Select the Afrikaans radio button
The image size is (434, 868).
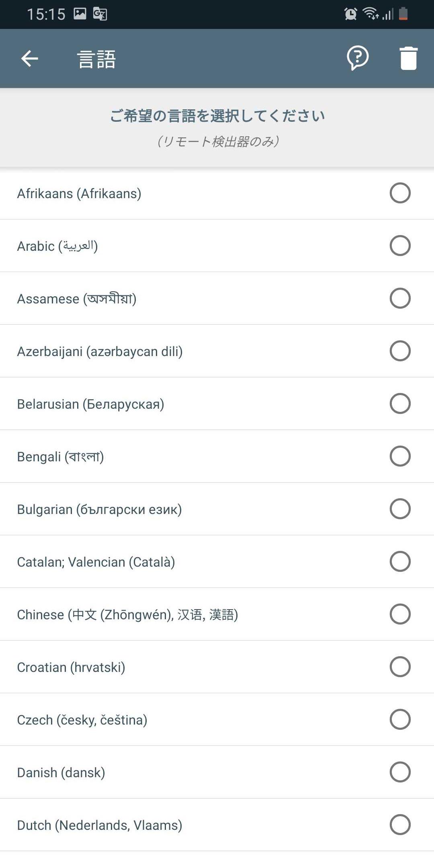coord(400,193)
